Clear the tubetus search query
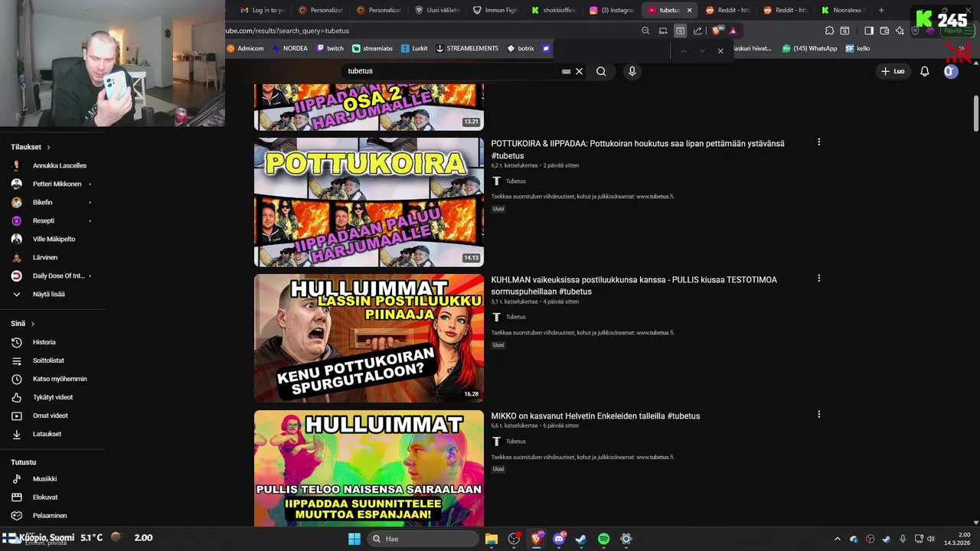 coord(580,71)
